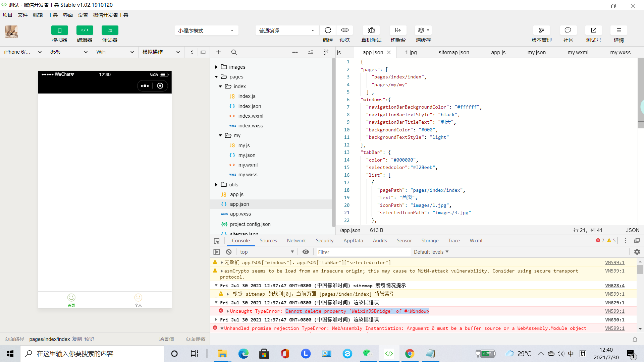The image size is (644, 362).
Task: Open the 工具 menu in menu bar
Action: coord(53,15)
